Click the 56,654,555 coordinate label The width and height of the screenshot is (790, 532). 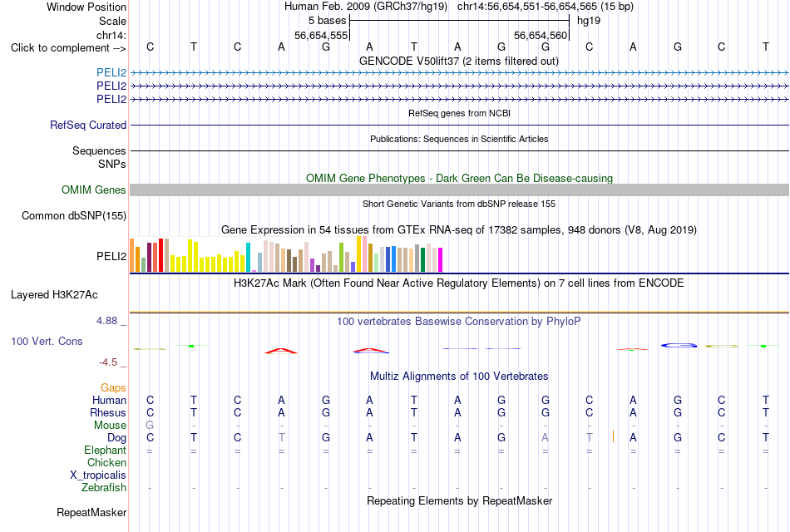tap(321, 35)
